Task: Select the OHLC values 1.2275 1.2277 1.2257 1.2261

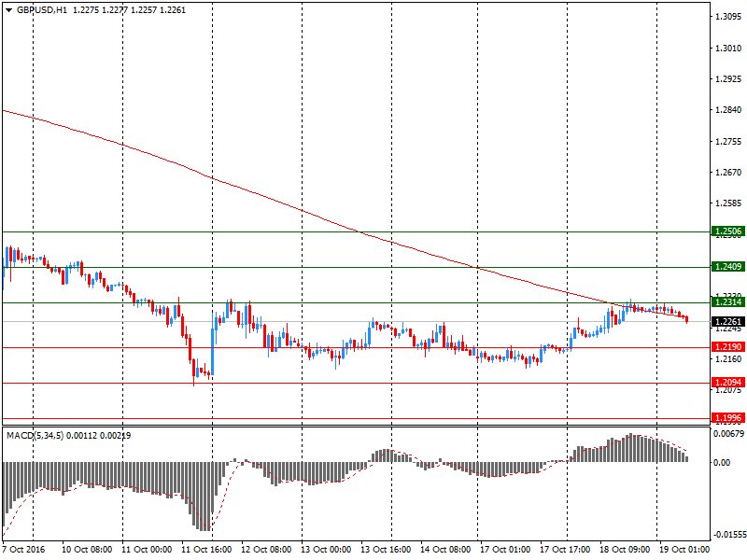Action: (x=129, y=10)
